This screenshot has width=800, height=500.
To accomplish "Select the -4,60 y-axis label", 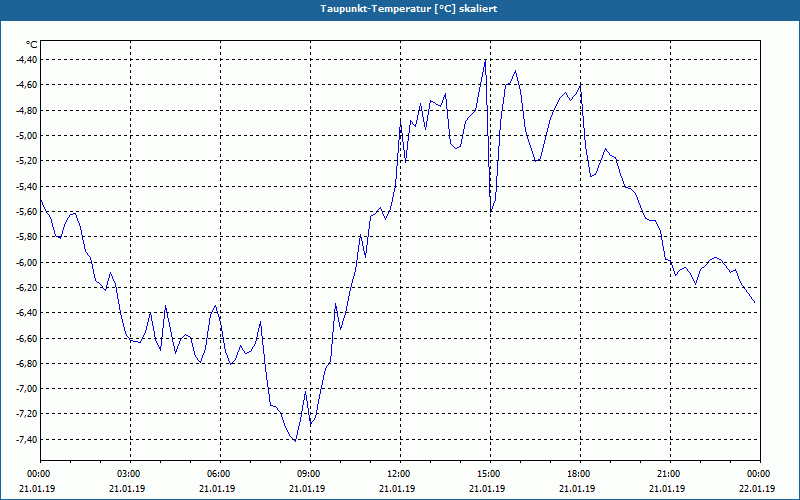I will [x=26, y=85].
